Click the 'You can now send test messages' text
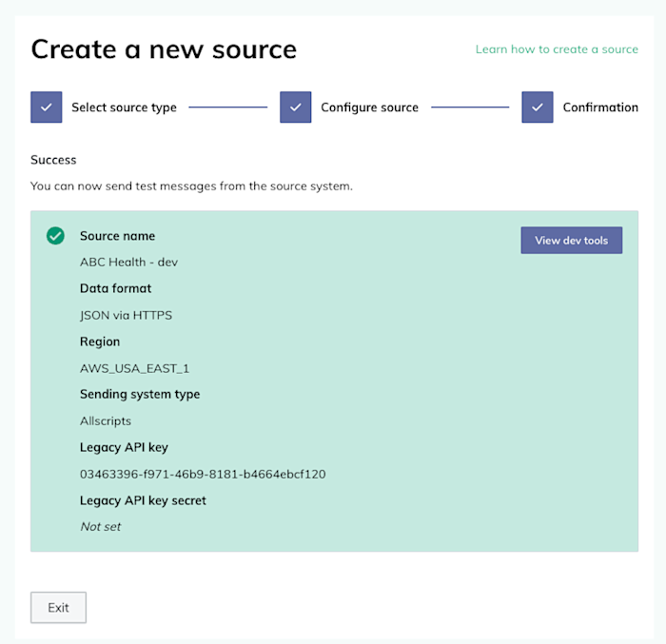The height and width of the screenshot is (644, 666). (x=191, y=186)
